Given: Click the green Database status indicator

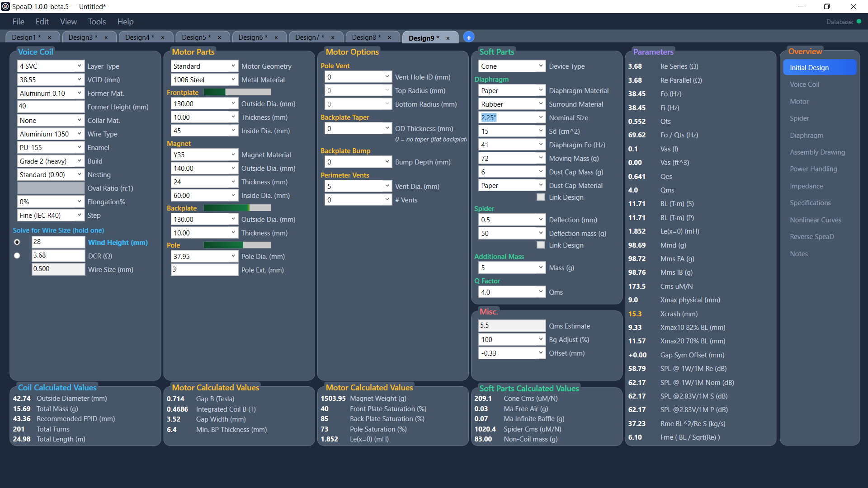Looking at the screenshot, I should coord(859,21).
